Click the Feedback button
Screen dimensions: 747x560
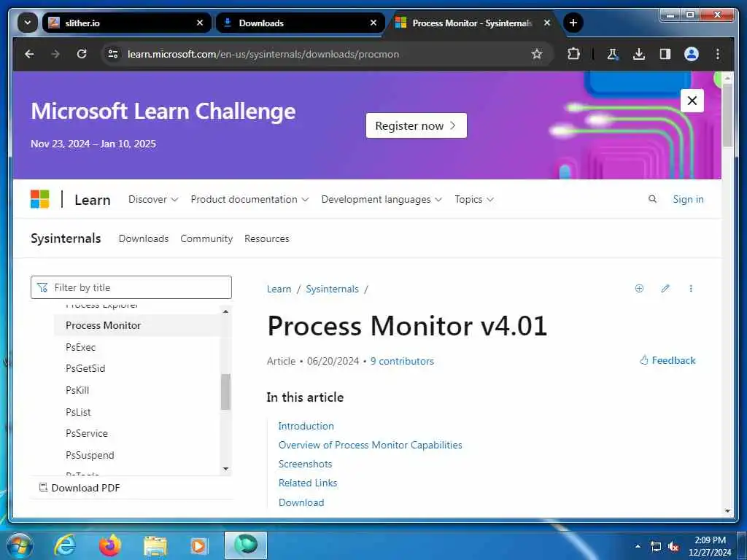coord(667,360)
